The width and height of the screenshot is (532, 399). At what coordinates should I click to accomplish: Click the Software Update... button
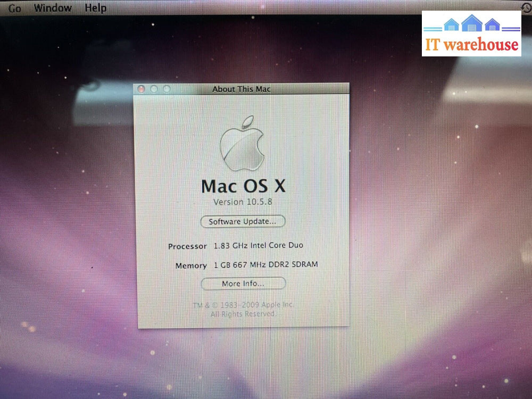point(243,221)
